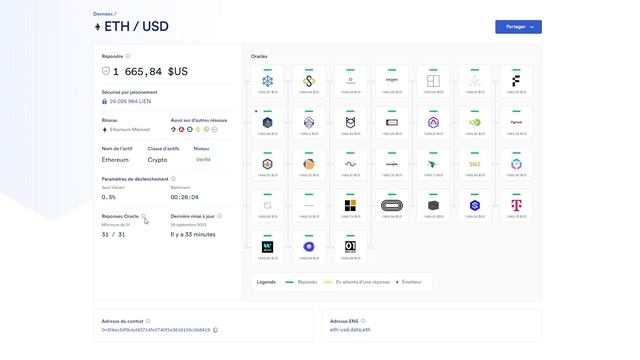640x360 pixels.
Task: Select the blue ring network icon
Action: 190,129
